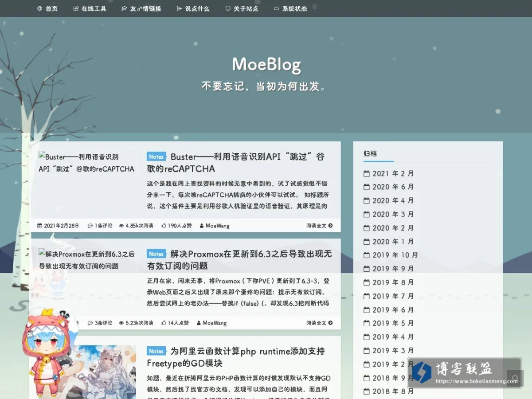Open archive 2019 年 8 月
This screenshot has width=532, height=399.
[389, 282]
